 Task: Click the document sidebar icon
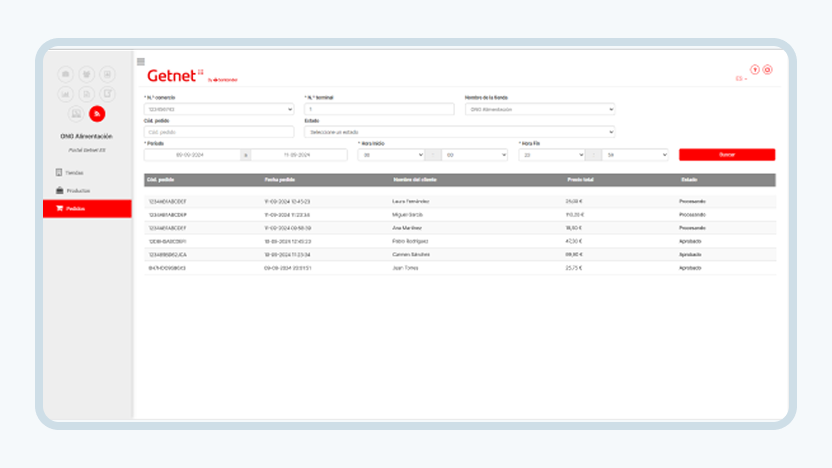pyautogui.click(x=86, y=94)
